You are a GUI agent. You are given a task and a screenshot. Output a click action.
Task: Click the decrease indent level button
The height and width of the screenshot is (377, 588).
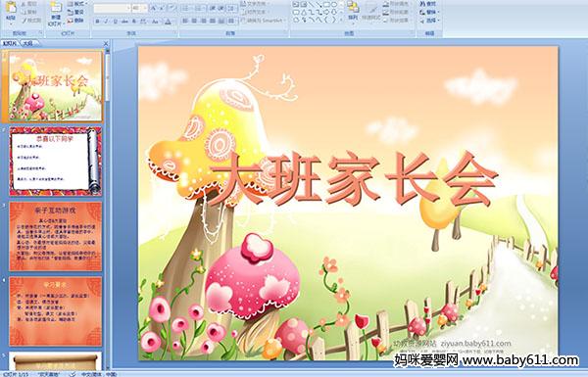[213, 8]
